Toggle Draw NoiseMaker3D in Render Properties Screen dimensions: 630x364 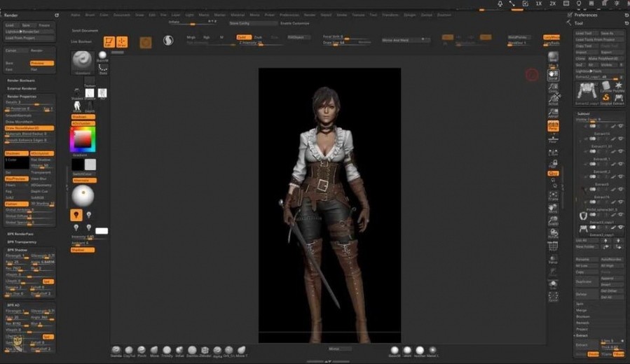click(x=29, y=128)
